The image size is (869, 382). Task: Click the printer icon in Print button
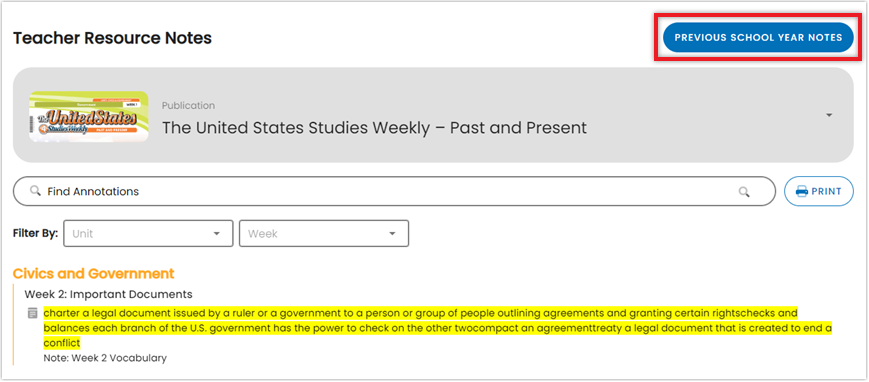coord(801,191)
